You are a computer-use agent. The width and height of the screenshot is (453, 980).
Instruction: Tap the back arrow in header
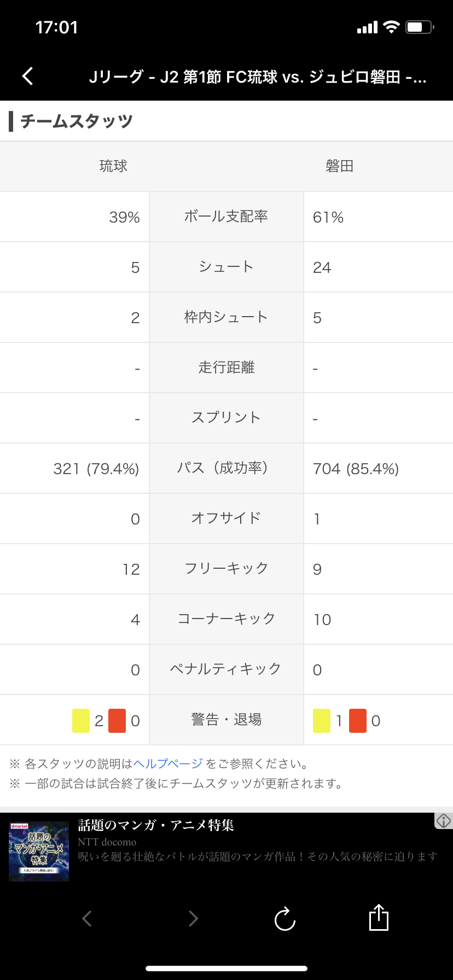28,77
